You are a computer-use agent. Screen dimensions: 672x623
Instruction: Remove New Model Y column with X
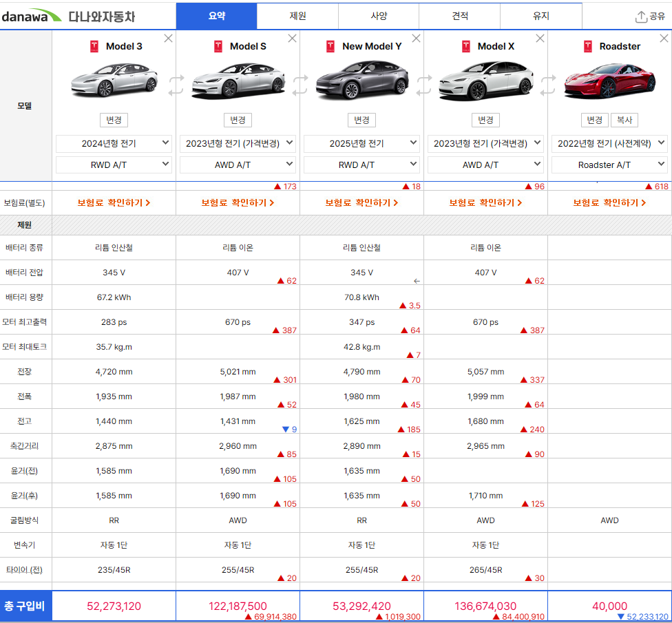[416, 39]
